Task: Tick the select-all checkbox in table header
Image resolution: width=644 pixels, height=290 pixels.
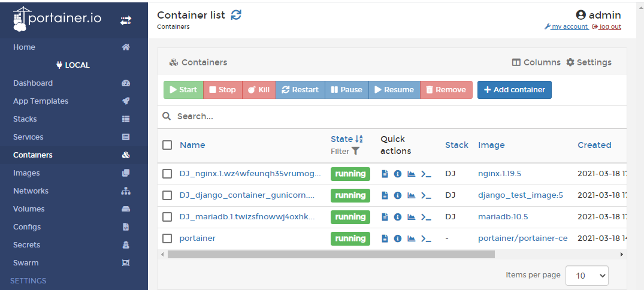Action: click(167, 145)
